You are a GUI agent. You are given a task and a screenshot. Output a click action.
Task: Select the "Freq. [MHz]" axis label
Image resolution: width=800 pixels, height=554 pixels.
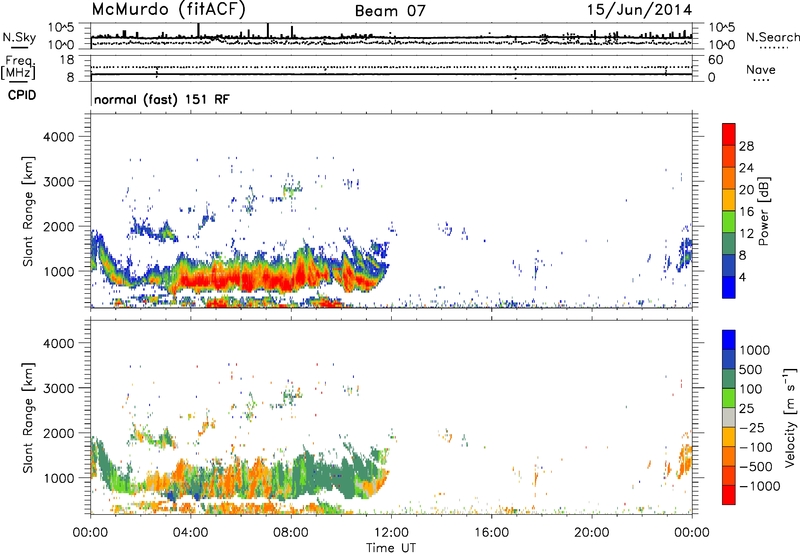pos(18,68)
